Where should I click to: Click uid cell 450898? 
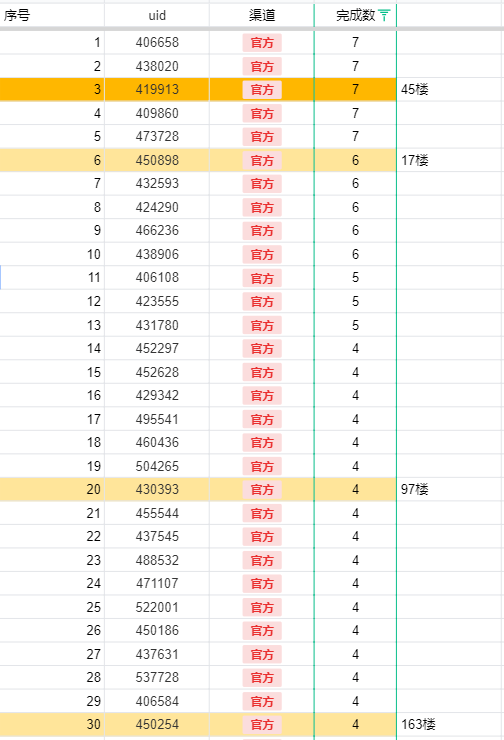[x=157, y=160]
